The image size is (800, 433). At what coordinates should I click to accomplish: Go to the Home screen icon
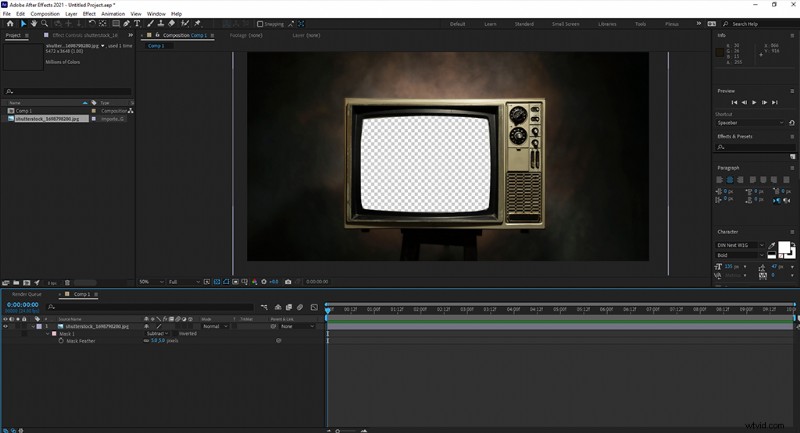[10, 23]
